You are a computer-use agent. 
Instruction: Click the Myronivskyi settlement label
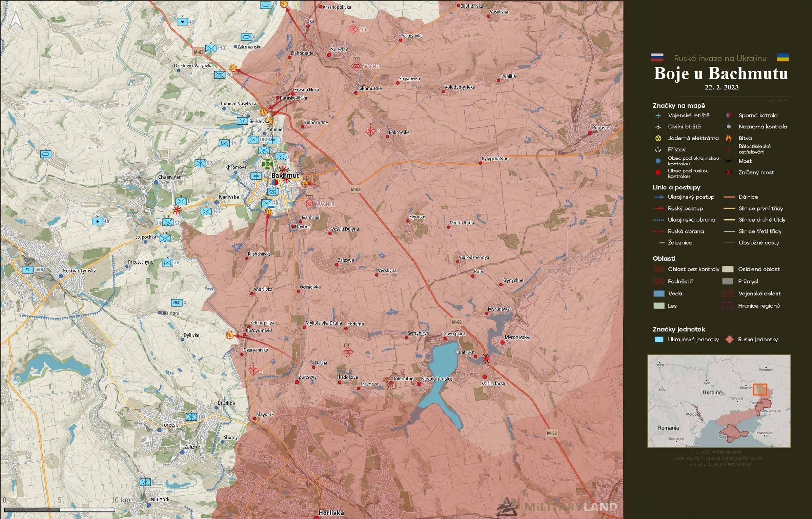click(x=517, y=337)
